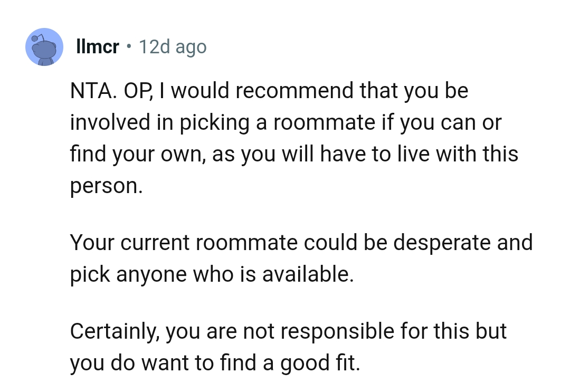The height and width of the screenshot is (392, 570).
Task: Click the word "person." ending first paragraph
Action: (106, 186)
